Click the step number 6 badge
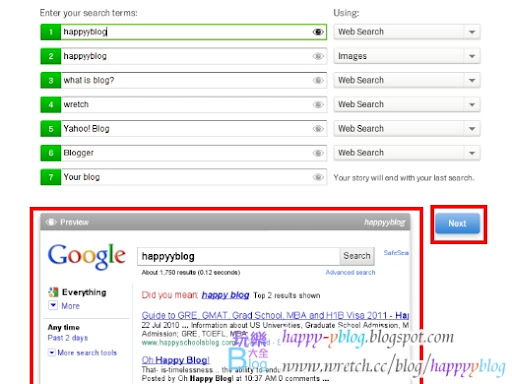Screen dimensions: 512x384 pos(51,153)
